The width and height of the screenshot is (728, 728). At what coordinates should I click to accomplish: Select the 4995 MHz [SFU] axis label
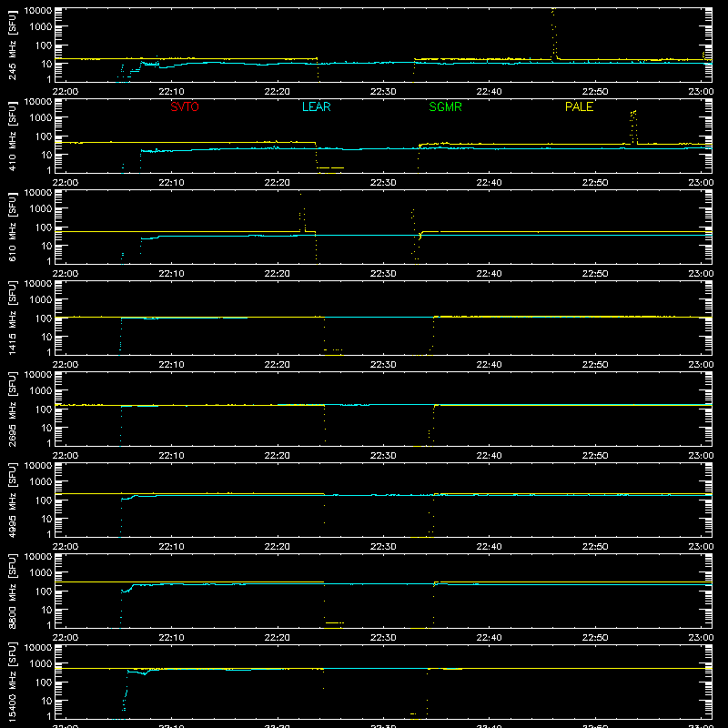(12, 500)
